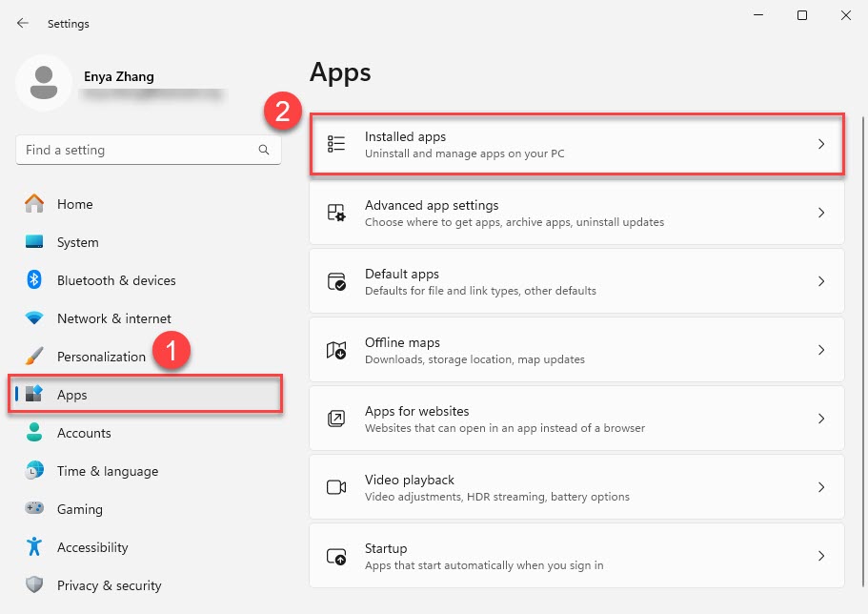Click the Default apps icon
This screenshot has width=868, height=614.
click(336, 281)
